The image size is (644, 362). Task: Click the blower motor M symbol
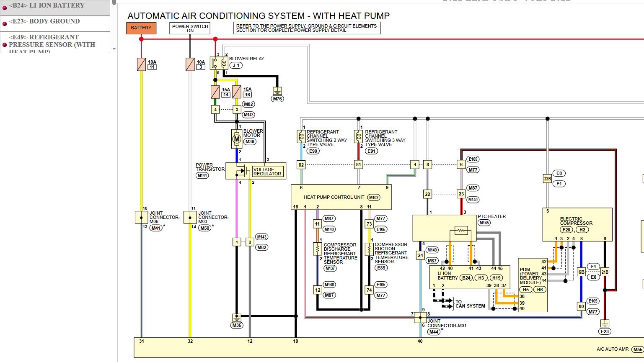pos(237,139)
